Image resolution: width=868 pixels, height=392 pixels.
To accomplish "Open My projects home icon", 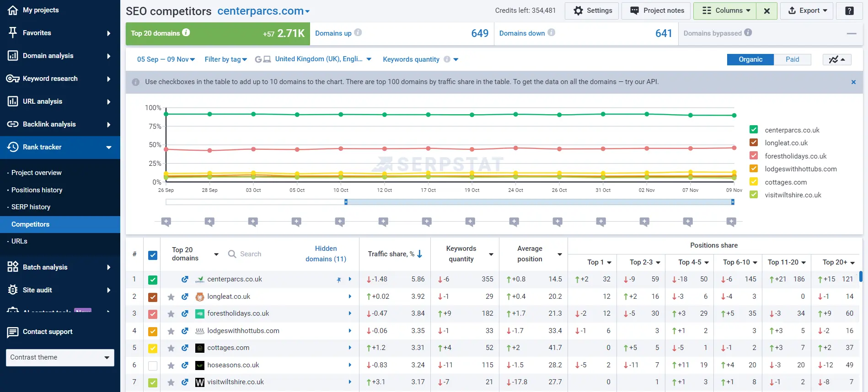I will pyautogui.click(x=13, y=10).
